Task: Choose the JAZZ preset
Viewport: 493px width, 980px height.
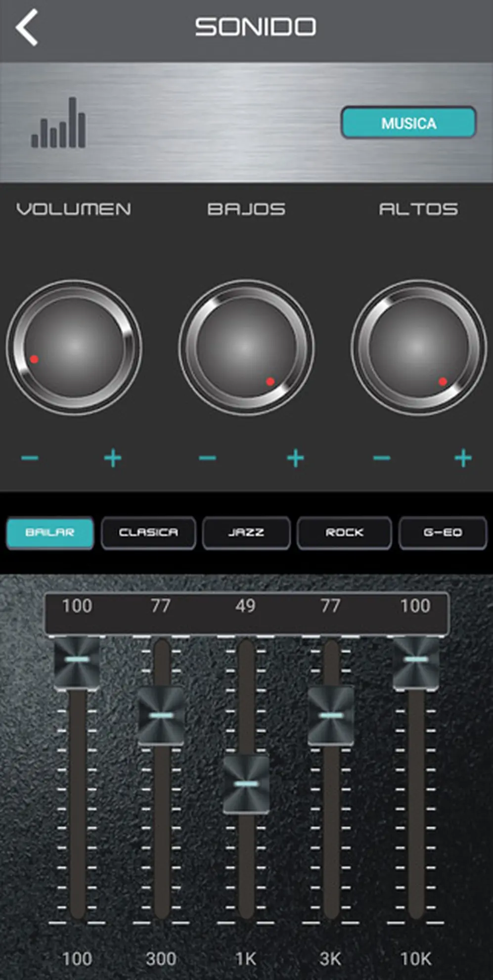Action: pos(246,533)
